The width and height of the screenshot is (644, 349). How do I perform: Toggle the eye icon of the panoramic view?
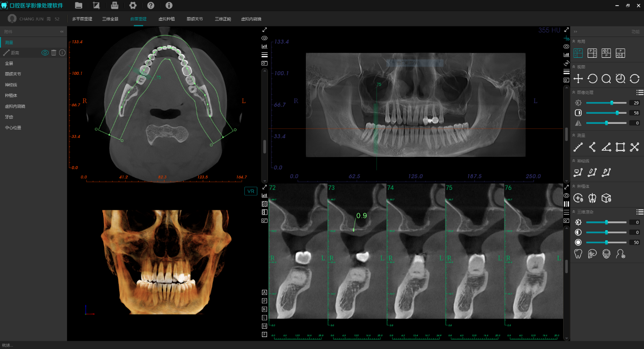pos(566,46)
